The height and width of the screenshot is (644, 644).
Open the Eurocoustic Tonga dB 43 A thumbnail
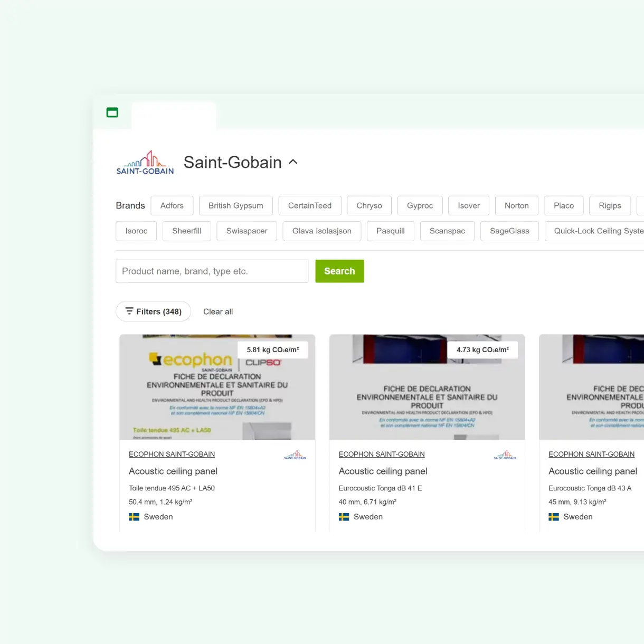592,387
